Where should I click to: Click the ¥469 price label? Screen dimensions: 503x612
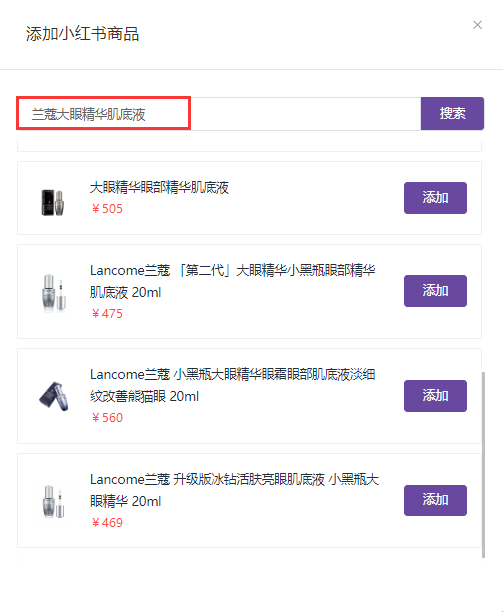coord(107,523)
